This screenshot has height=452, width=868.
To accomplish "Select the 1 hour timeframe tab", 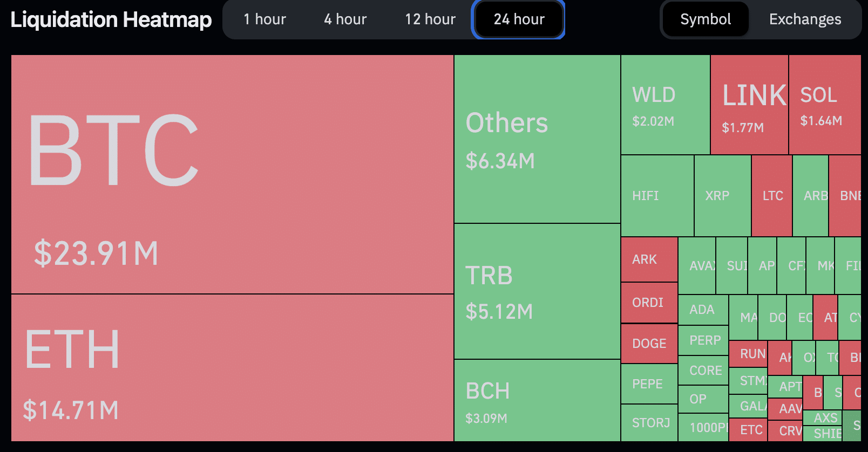I will coord(265,19).
